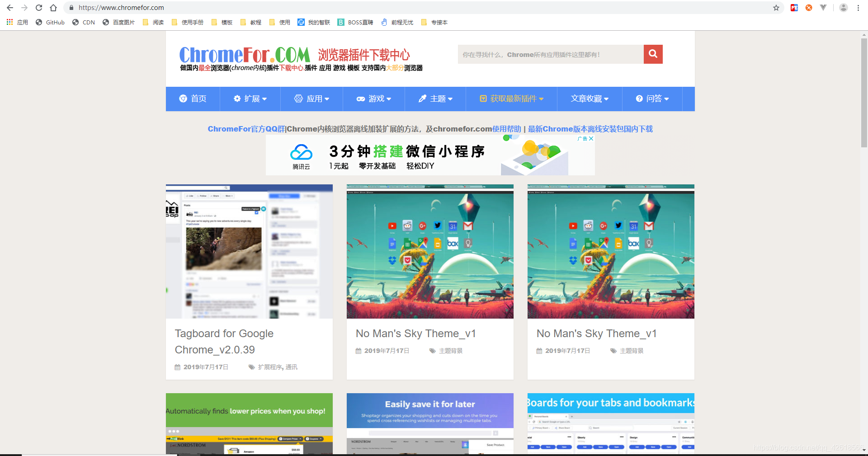Image resolution: width=868 pixels, height=456 pixels.
Task: Open the Chrome three-dot menu
Action: click(x=858, y=8)
